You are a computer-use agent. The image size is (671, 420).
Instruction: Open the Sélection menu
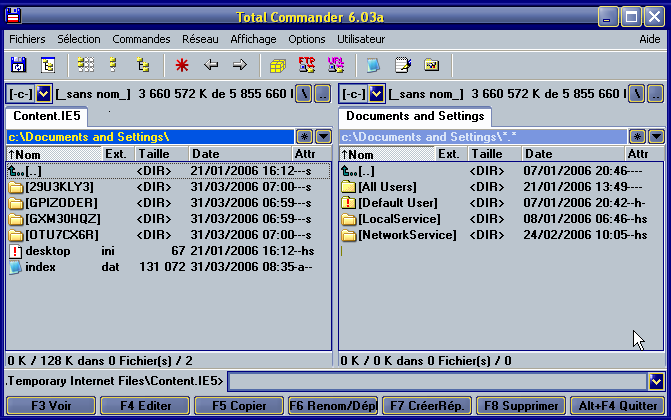coord(79,39)
